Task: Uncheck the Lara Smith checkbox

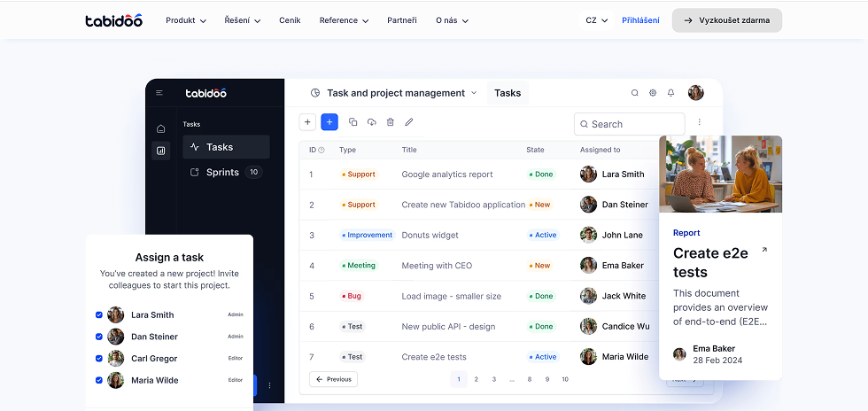Action: (99, 314)
